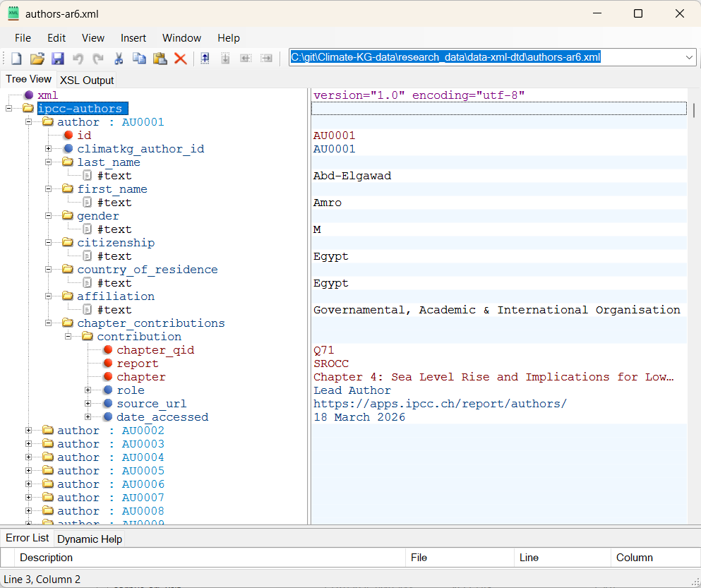Image resolution: width=701 pixels, height=588 pixels.
Task: Open the Insert menu
Action: (133, 38)
